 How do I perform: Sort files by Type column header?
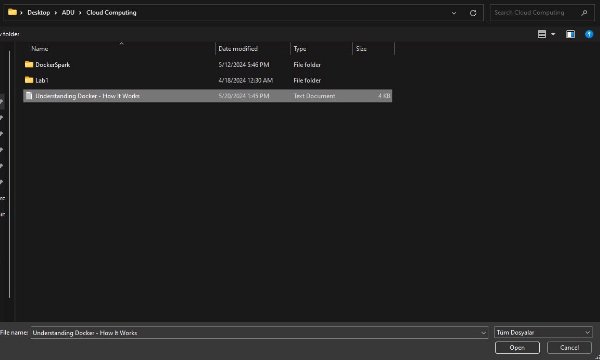point(300,49)
